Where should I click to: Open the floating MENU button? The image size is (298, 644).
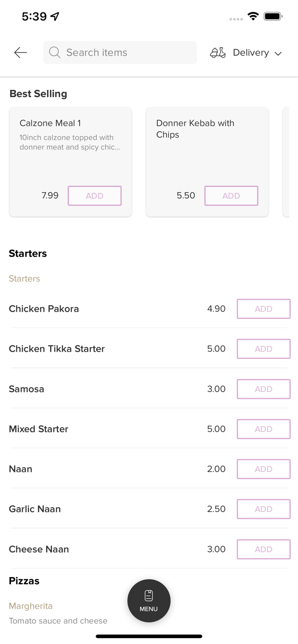point(149,601)
